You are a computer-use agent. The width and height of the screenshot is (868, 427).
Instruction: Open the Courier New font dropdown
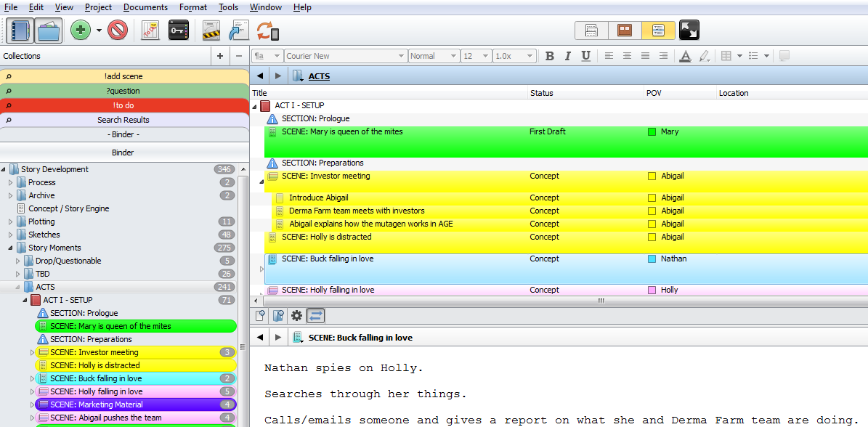coord(346,56)
